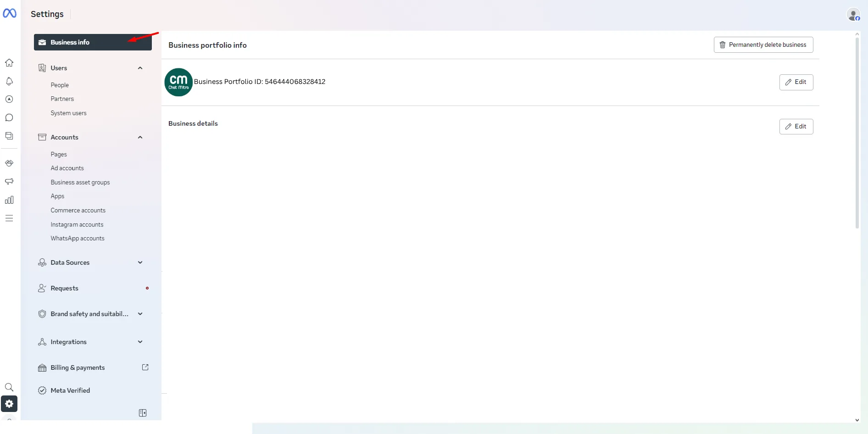This screenshot has height=434, width=868.
Task: Go to Home in left rail
Action: coord(9,63)
